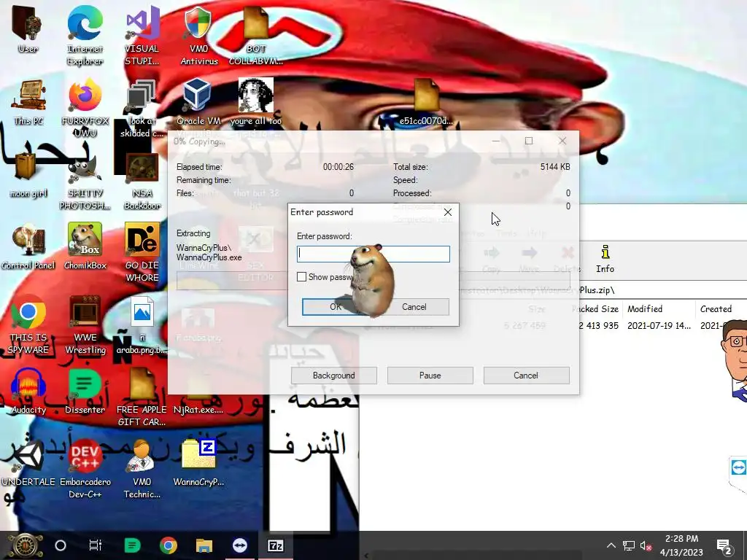Open FREE APPLE GIFT CAR... file
The height and width of the screenshot is (560, 747).
tap(142, 396)
